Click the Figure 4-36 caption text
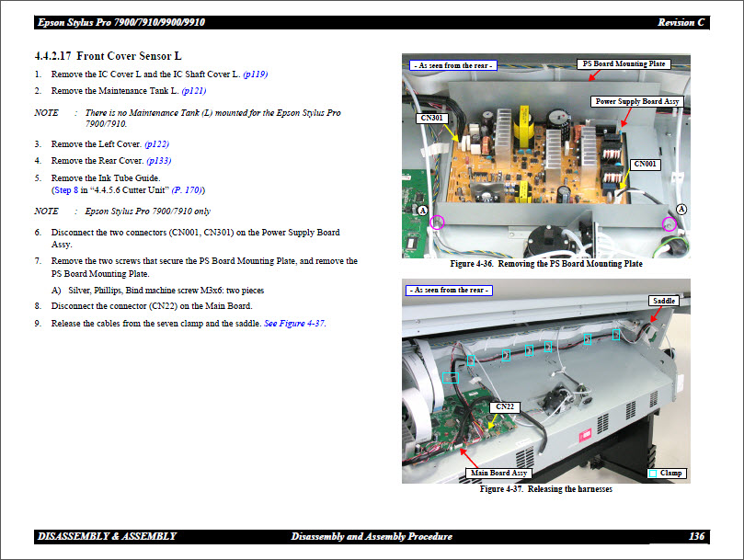Screen dimensions: 744x560 coord(545,265)
